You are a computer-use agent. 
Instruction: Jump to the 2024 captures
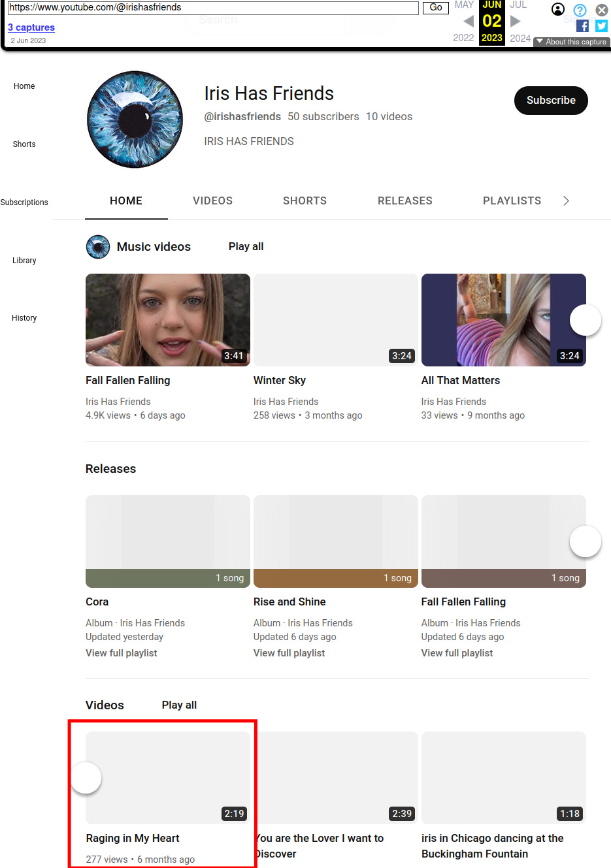tap(520, 38)
